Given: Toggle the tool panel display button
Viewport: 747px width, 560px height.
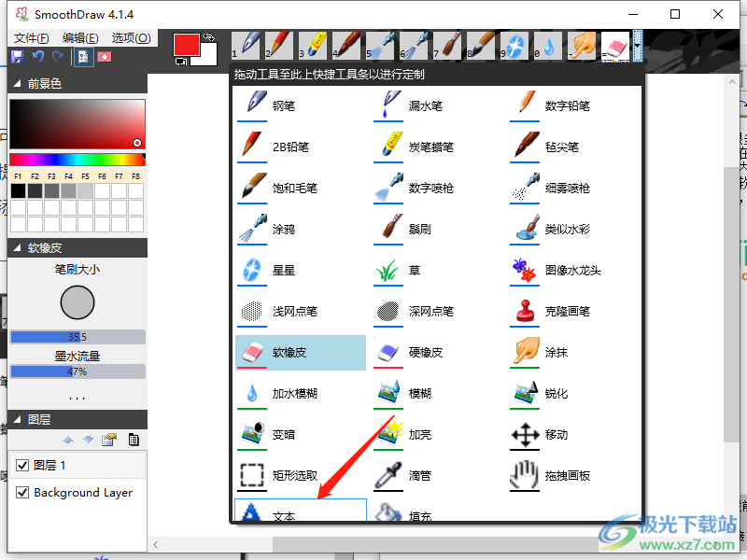Looking at the screenshot, I should (83, 57).
